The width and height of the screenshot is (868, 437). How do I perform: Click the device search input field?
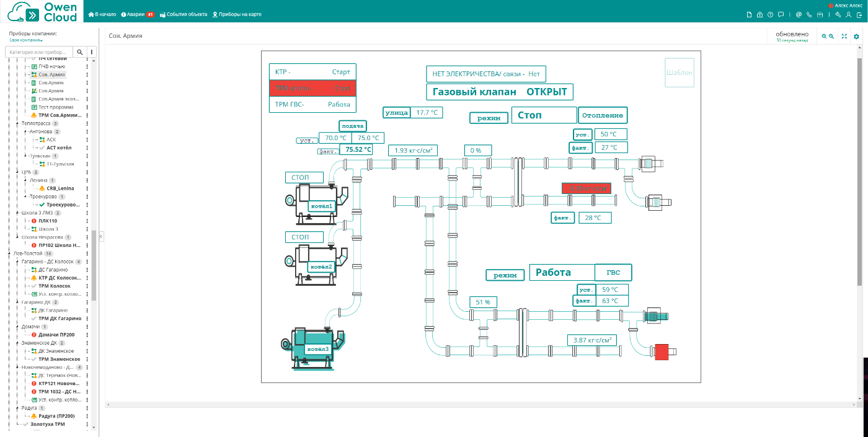38,52
